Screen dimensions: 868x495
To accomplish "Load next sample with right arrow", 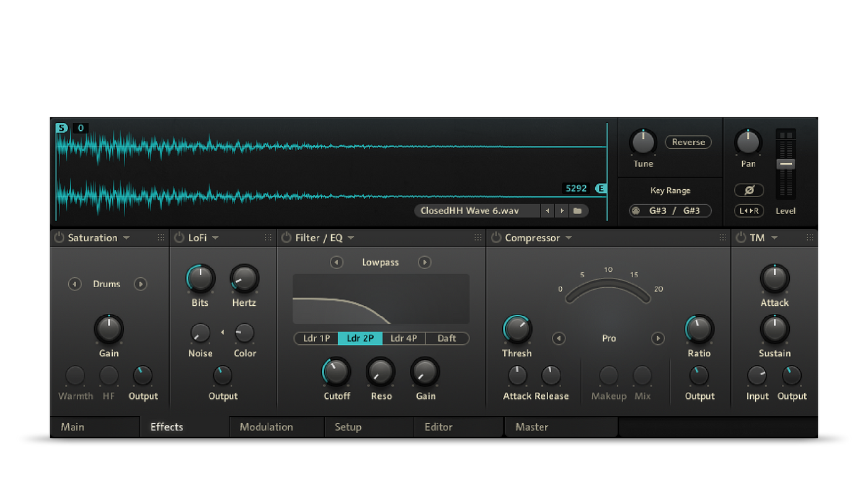I will (562, 211).
